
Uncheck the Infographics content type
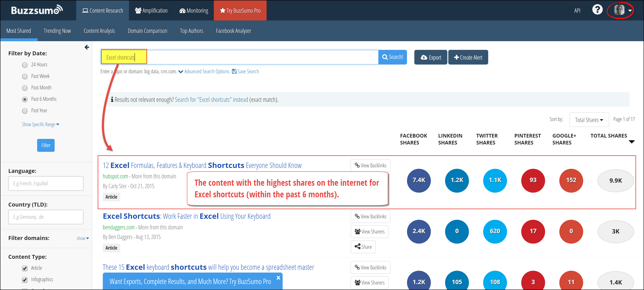[x=24, y=280]
